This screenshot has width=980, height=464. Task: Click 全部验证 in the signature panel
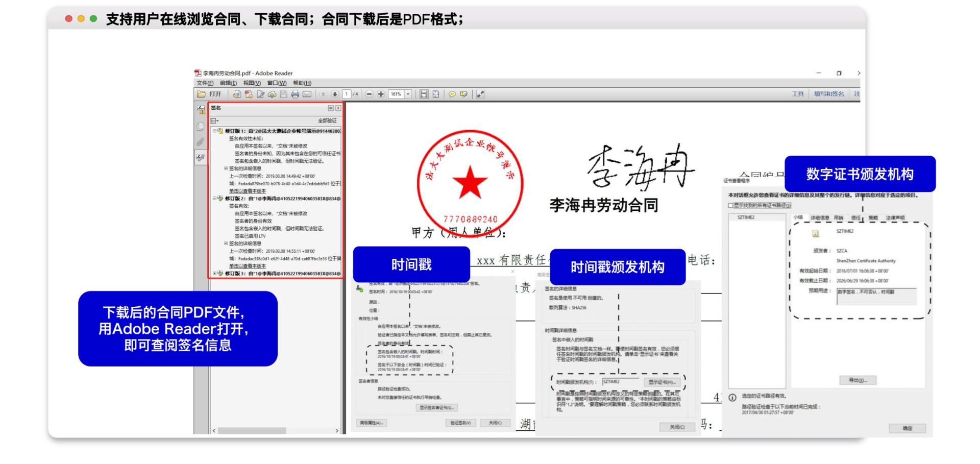327,121
